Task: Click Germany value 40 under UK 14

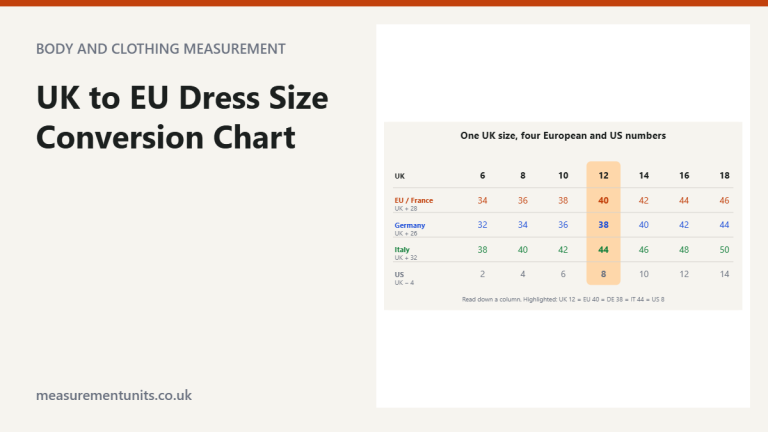Action: [644, 225]
